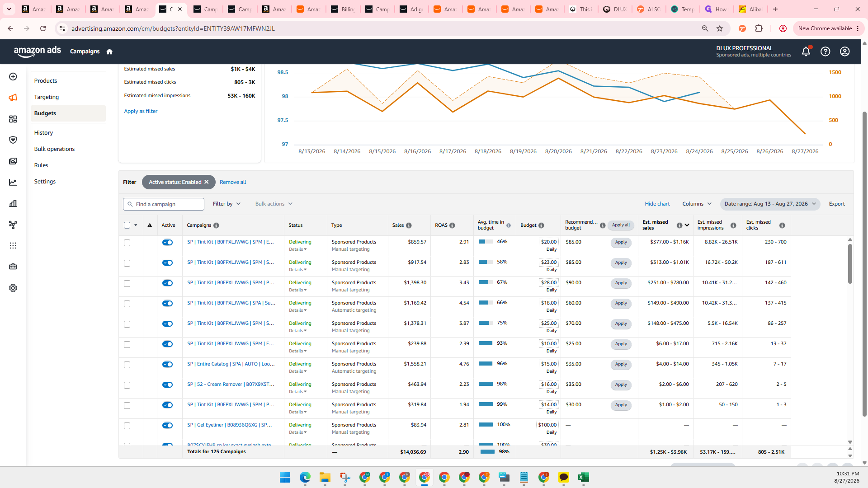Open the Date range Aug 13 - Aug 27 picker
This screenshot has height=488, width=868.
(x=770, y=204)
